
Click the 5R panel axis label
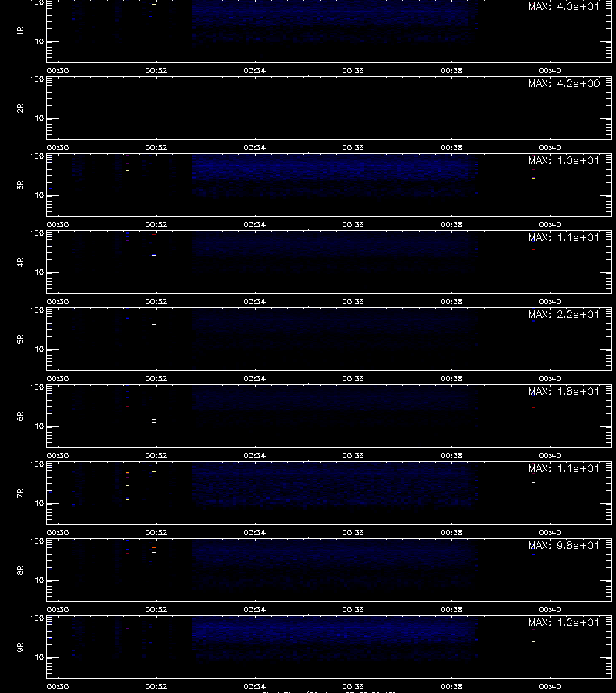pyautogui.click(x=20, y=339)
